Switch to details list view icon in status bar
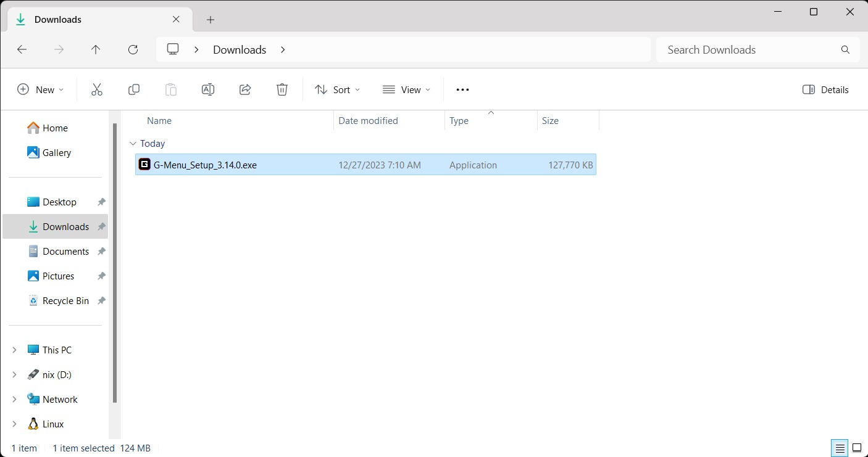The image size is (868, 457). 840,448
